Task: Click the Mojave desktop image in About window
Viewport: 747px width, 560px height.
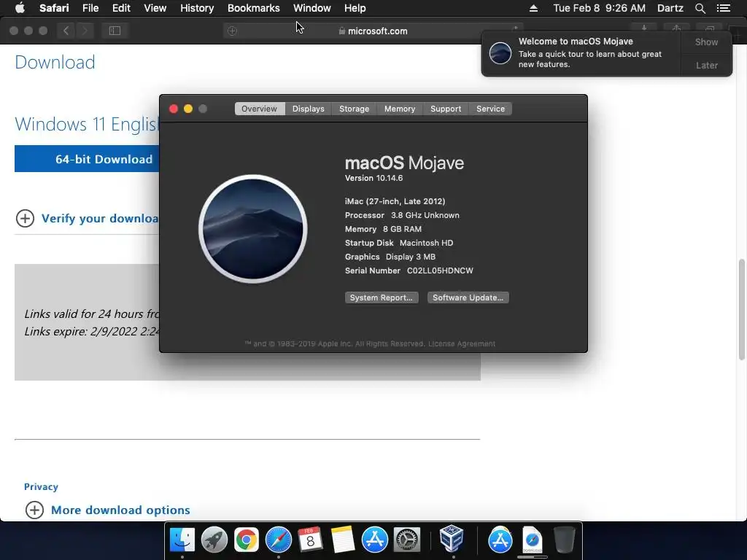Action: click(253, 229)
